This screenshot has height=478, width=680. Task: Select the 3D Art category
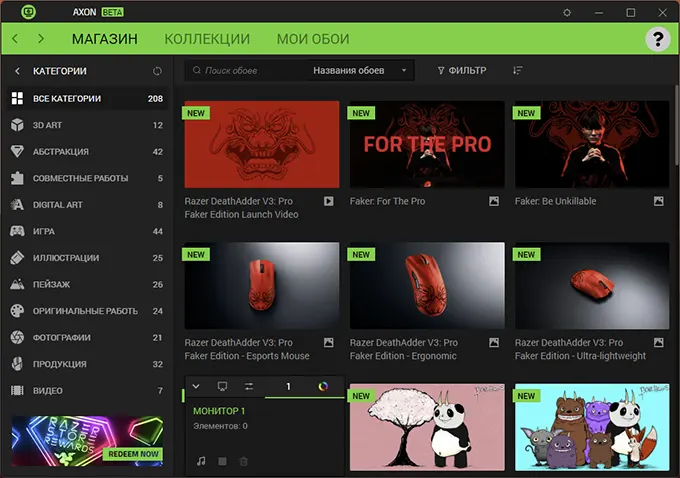tap(87, 125)
